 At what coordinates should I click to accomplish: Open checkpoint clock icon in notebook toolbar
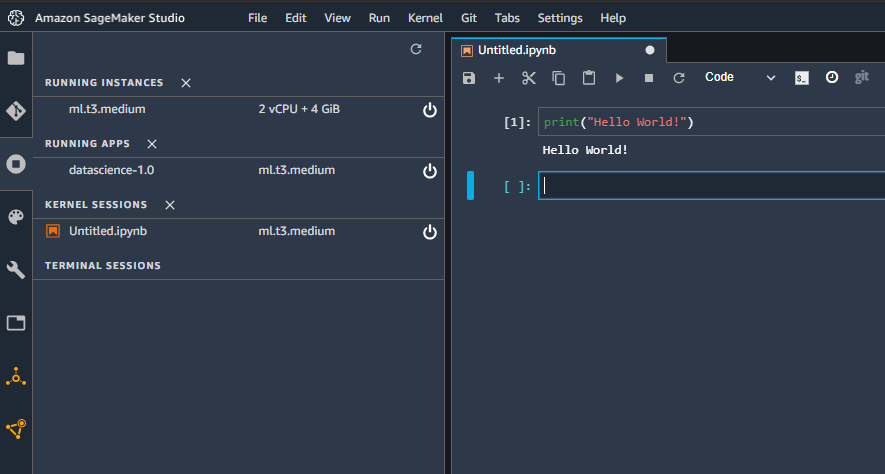[832, 77]
